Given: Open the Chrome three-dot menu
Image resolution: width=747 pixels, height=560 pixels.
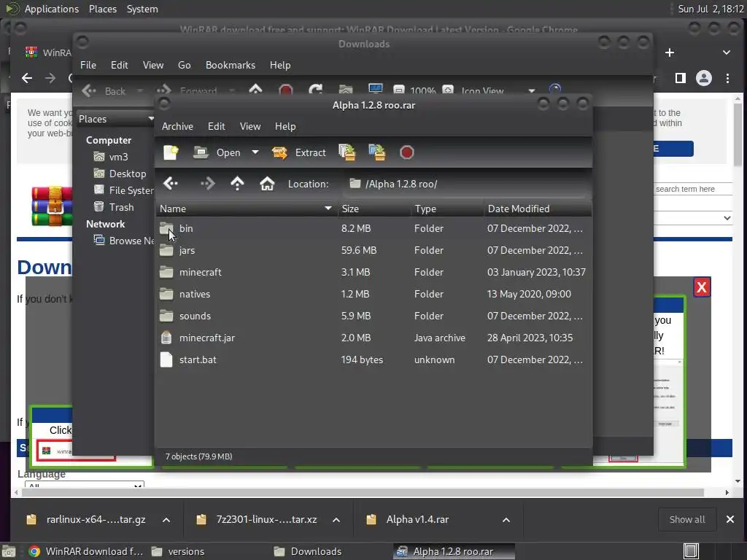Looking at the screenshot, I should [x=727, y=78].
